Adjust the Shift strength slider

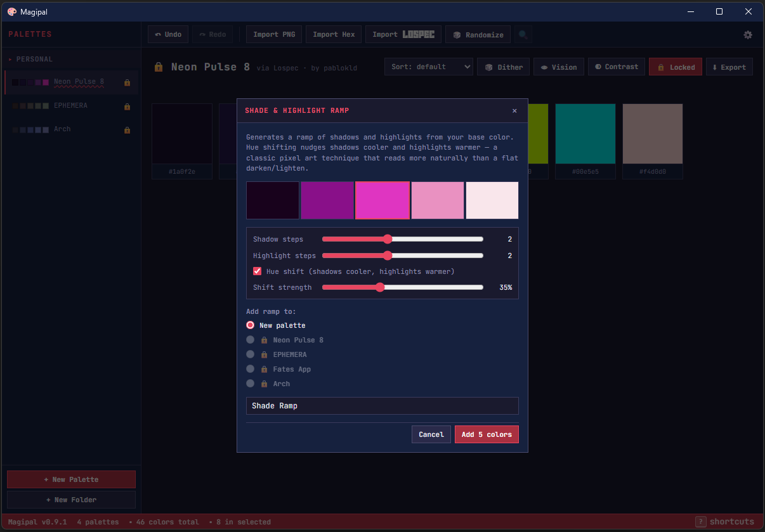403,287
